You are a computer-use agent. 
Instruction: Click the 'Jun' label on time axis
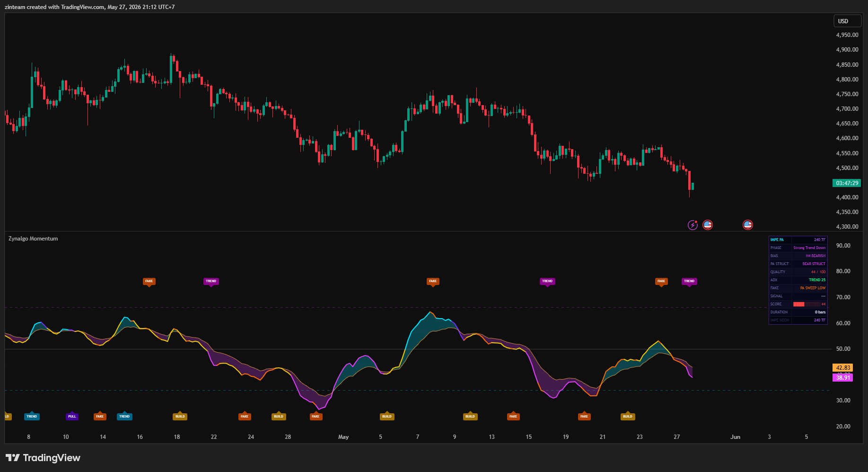tap(735, 437)
